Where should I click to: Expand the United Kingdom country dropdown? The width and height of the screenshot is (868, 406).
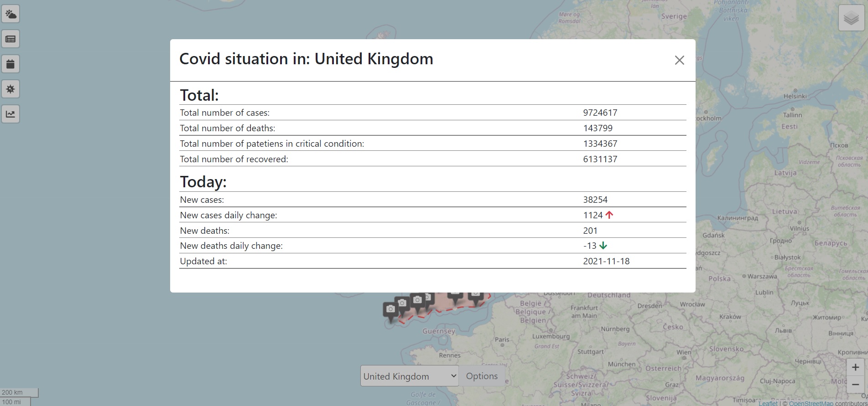(x=409, y=376)
